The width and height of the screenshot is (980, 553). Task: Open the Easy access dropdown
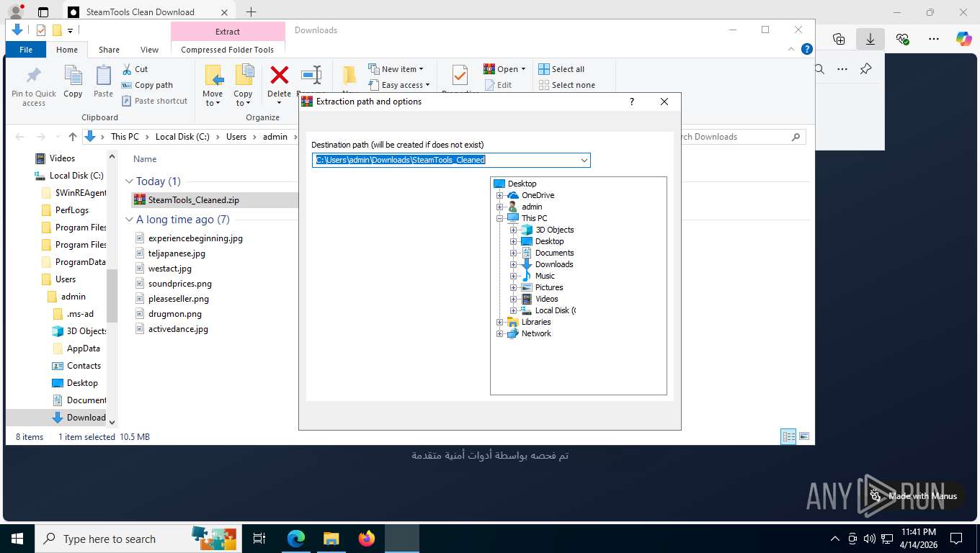tap(398, 85)
